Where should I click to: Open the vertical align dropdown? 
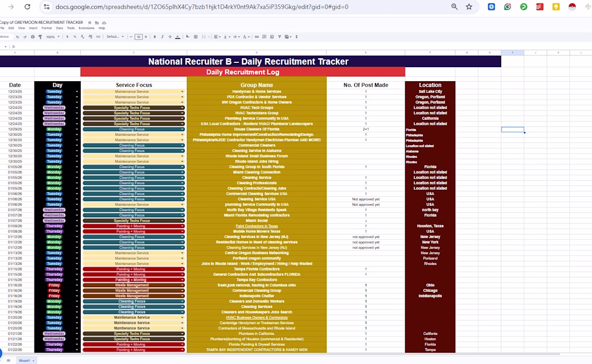point(227,37)
